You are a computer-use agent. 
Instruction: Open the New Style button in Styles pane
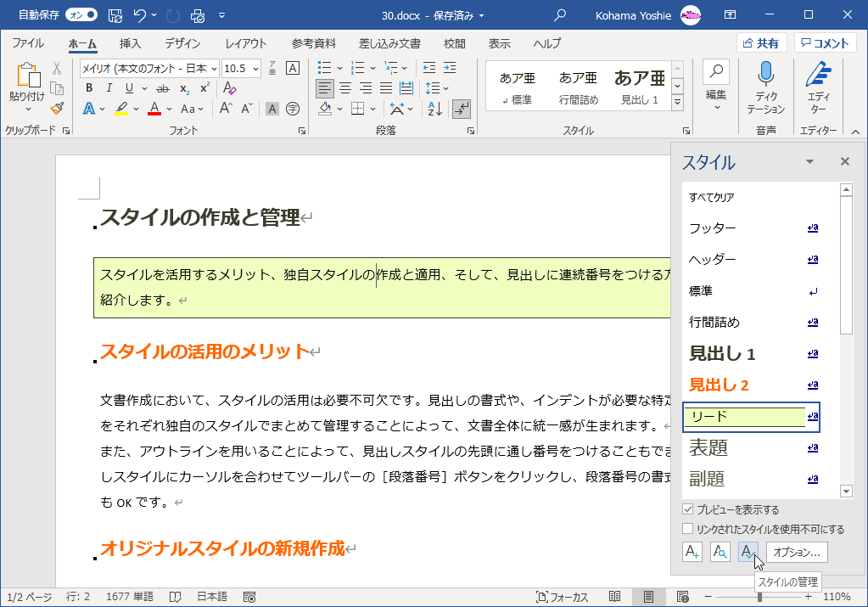(x=692, y=552)
